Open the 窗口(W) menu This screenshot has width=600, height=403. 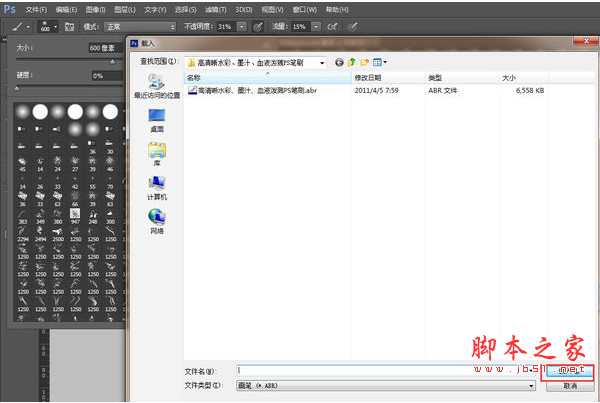[x=305, y=10]
